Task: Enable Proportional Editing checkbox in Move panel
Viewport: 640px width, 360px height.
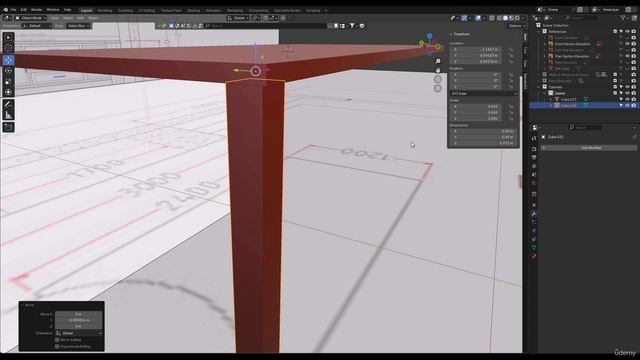Action: 57,347
